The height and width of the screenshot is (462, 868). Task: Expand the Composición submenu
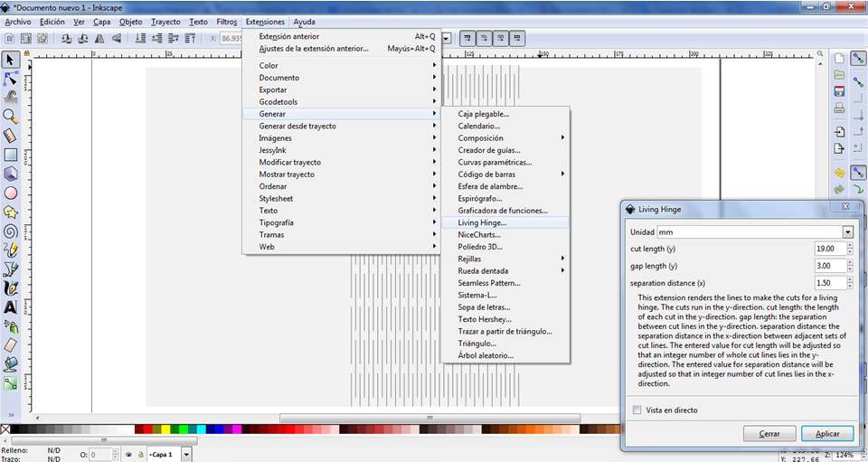coord(505,137)
